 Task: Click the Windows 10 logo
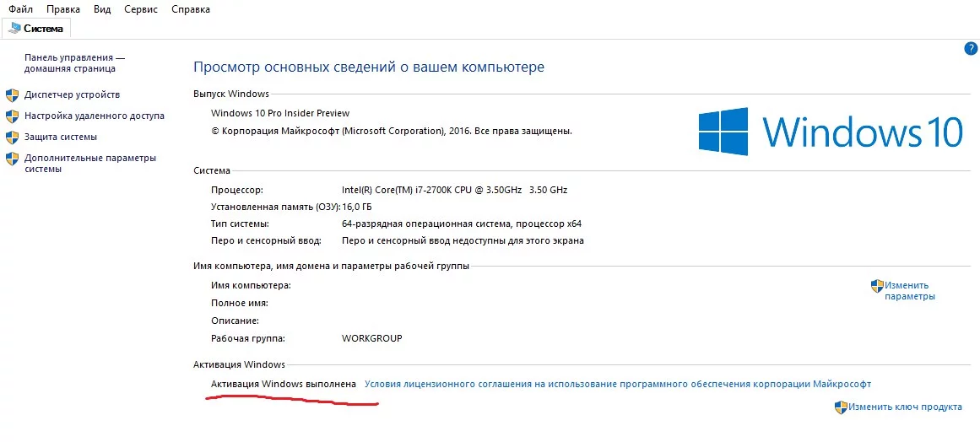tap(831, 132)
